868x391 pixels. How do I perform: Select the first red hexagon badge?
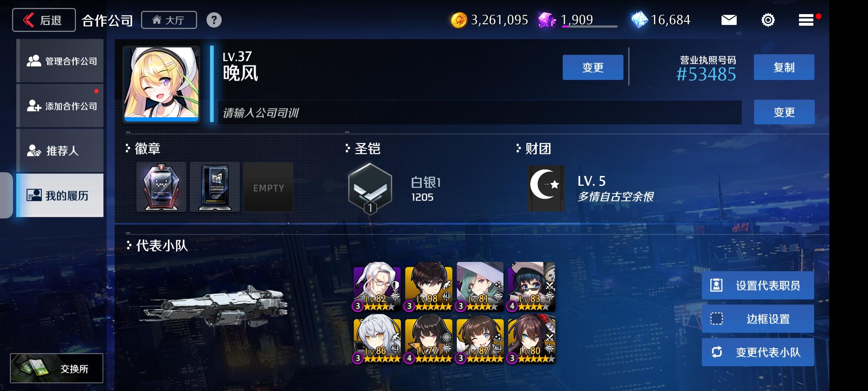point(161,187)
